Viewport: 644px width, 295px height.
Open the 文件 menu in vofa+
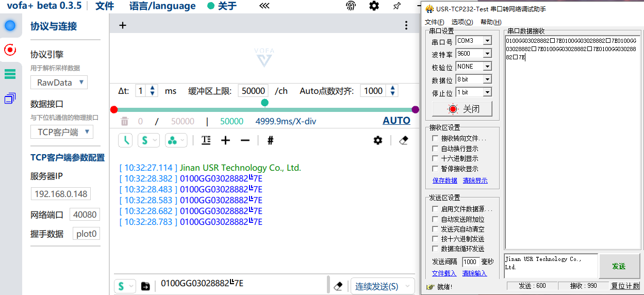[105, 6]
